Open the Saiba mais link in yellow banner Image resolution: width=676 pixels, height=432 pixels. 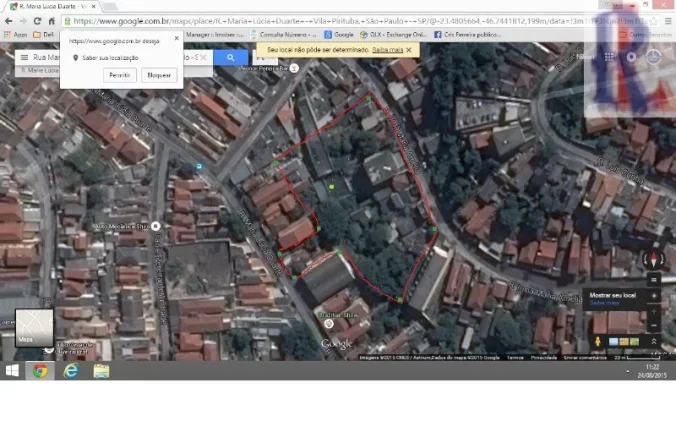388,50
